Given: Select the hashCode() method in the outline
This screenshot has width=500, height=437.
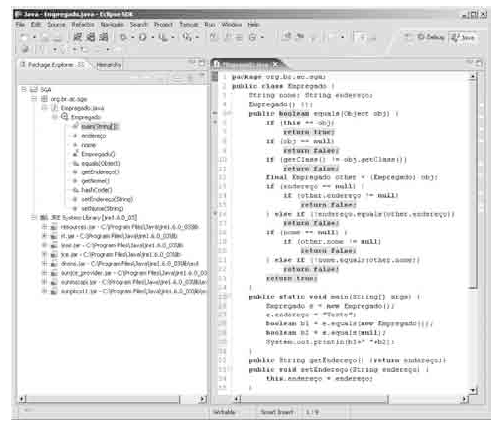Looking at the screenshot, I should click(x=97, y=190).
